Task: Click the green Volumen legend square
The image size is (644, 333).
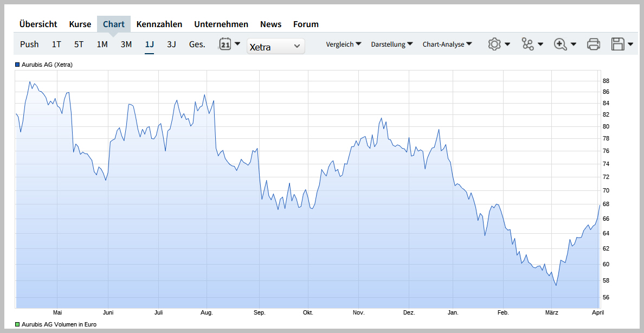Action: (x=17, y=324)
